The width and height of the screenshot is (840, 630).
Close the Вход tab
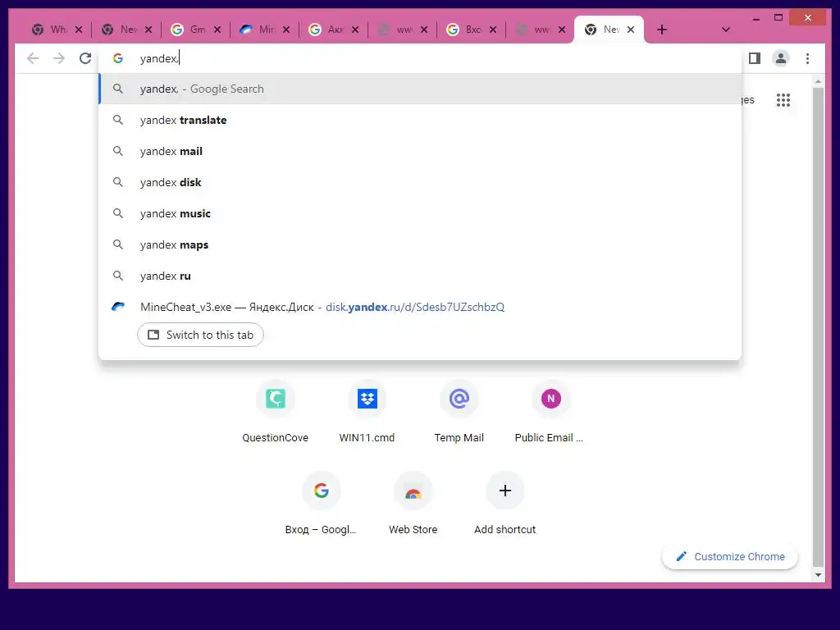tap(493, 30)
